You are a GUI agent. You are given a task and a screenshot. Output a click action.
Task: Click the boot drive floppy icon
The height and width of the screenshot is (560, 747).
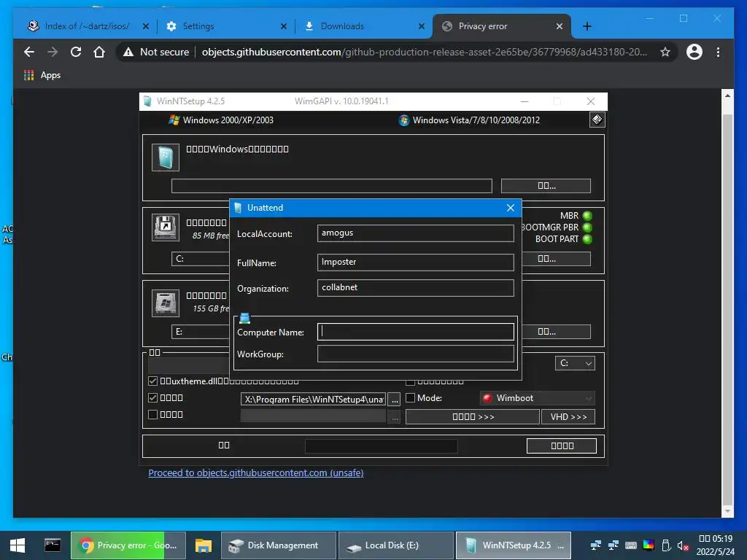166,227
